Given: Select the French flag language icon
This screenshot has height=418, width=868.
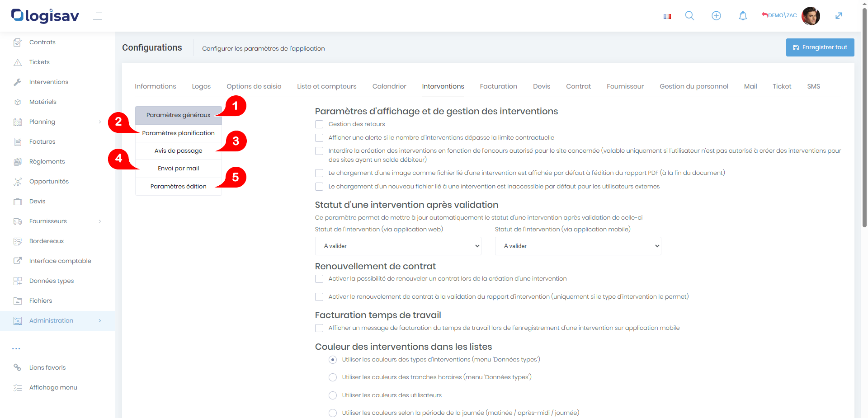Looking at the screenshot, I should [x=667, y=16].
